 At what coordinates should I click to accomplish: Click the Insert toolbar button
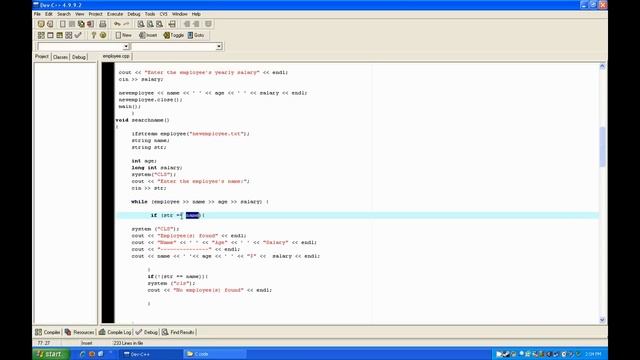click(148, 35)
